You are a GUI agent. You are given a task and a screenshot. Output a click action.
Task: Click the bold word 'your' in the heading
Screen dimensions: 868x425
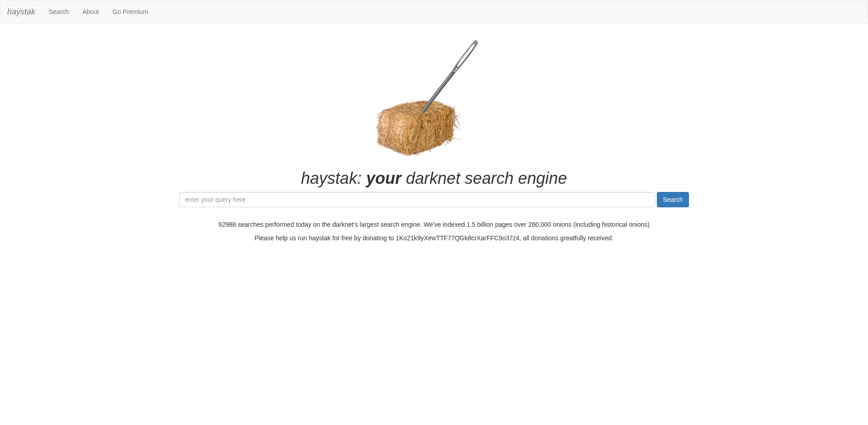(383, 178)
